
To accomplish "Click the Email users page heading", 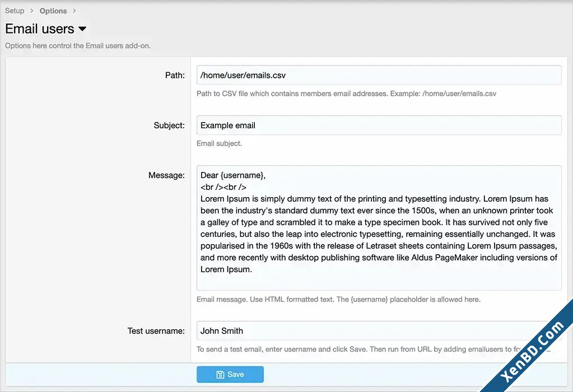I will coord(39,29).
